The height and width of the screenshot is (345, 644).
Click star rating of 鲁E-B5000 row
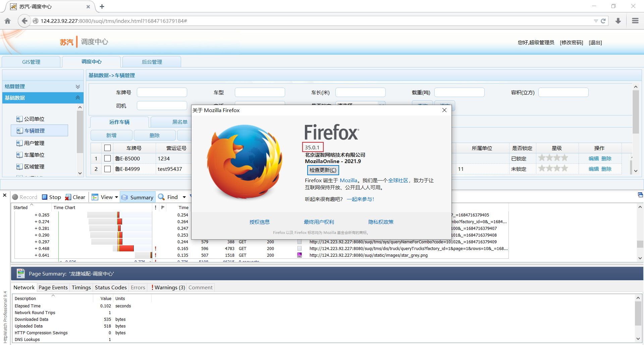coord(553,158)
